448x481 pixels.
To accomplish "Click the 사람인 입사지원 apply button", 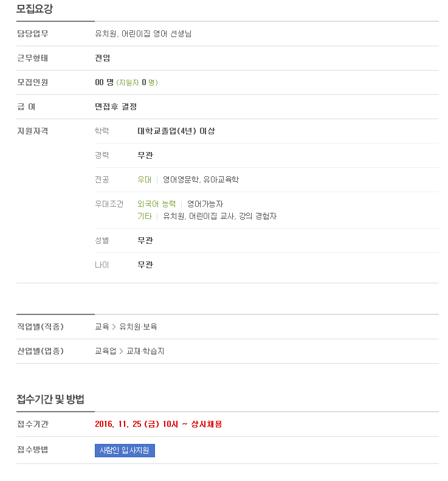I will [x=125, y=451].
